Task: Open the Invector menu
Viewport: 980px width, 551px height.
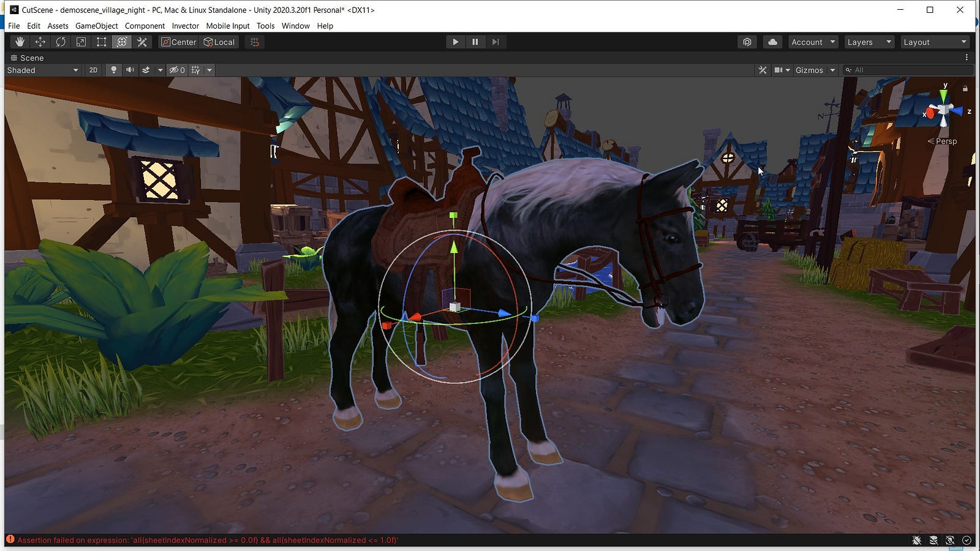Action: (x=186, y=26)
